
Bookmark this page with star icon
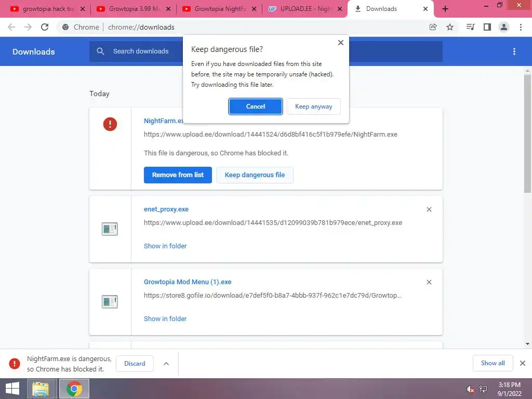450,27
